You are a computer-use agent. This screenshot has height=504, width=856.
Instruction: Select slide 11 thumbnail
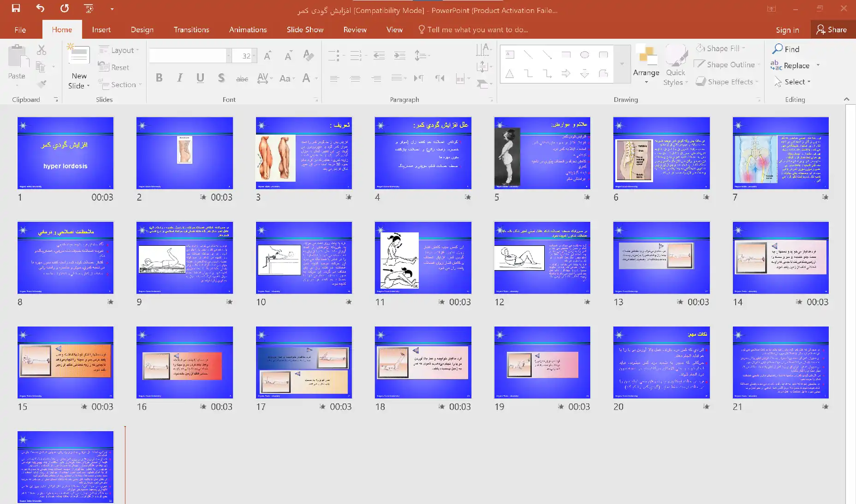point(423,258)
